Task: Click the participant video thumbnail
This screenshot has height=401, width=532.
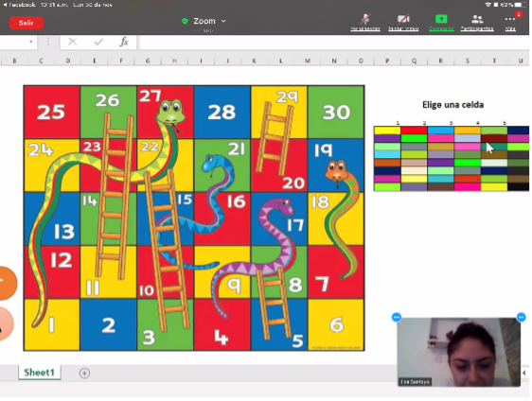Action: point(459,352)
